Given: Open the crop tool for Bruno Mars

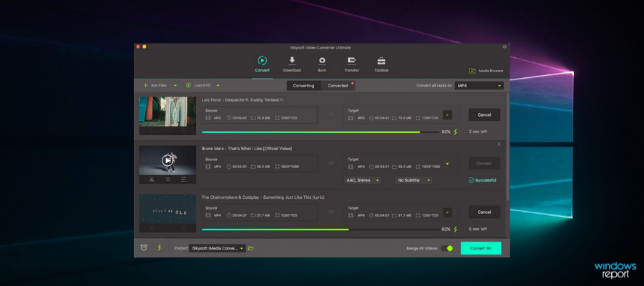Looking at the screenshot, I should (167, 179).
